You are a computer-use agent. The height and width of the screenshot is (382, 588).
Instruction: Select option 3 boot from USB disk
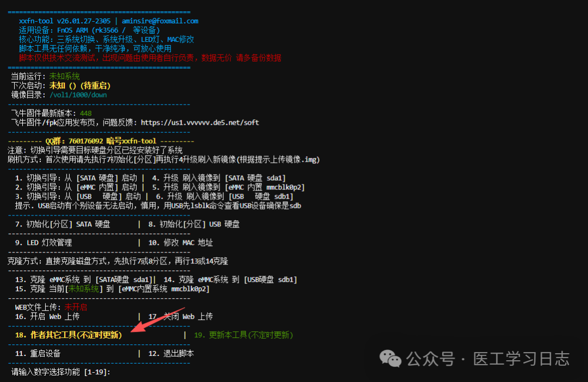(x=76, y=196)
